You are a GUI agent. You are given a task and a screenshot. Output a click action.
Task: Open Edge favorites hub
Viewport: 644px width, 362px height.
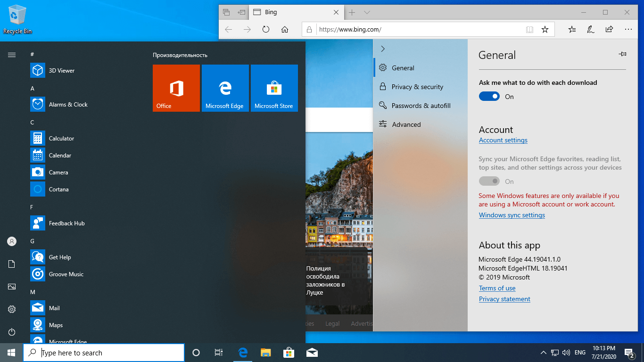(572, 29)
